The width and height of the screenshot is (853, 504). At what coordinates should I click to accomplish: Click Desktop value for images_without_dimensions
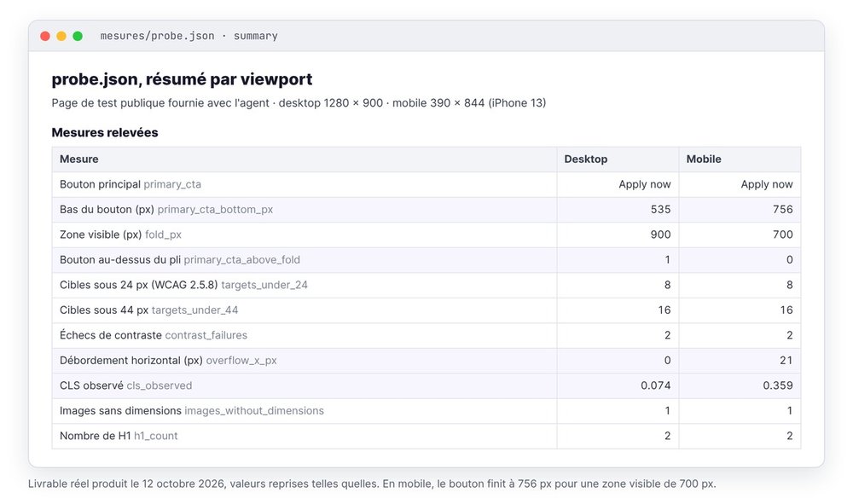pyautogui.click(x=668, y=410)
